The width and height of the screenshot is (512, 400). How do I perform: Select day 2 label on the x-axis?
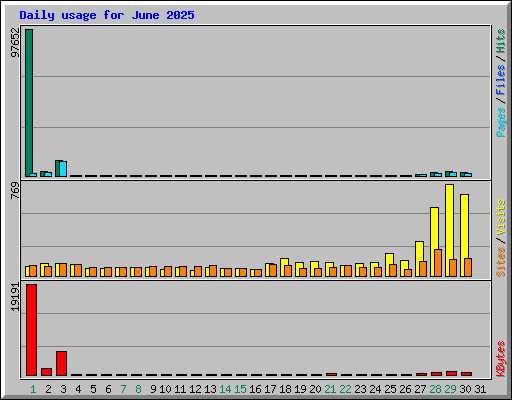[48, 389]
